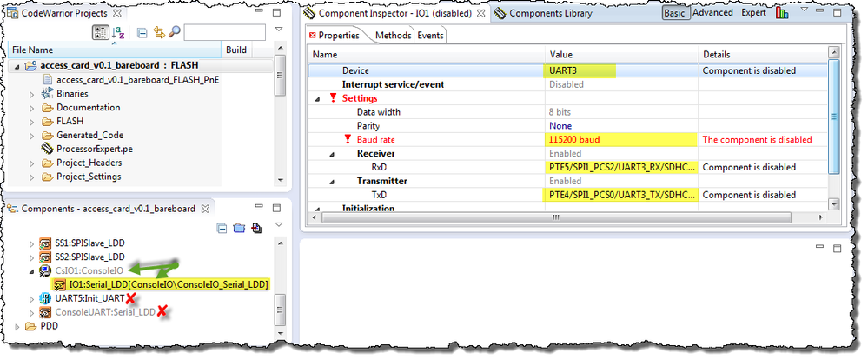Click the Documentation folder icon
This screenshot has width=868, height=360.
[x=47, y=108]
